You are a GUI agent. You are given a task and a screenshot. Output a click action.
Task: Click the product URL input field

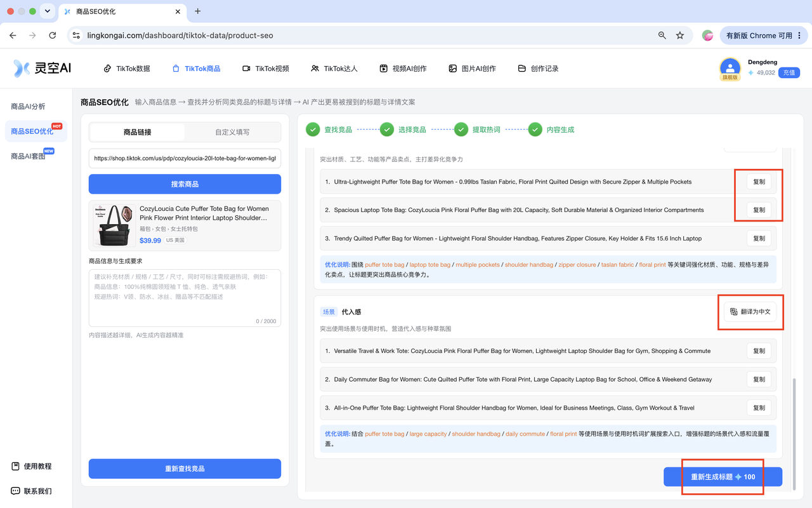(185, 159)
